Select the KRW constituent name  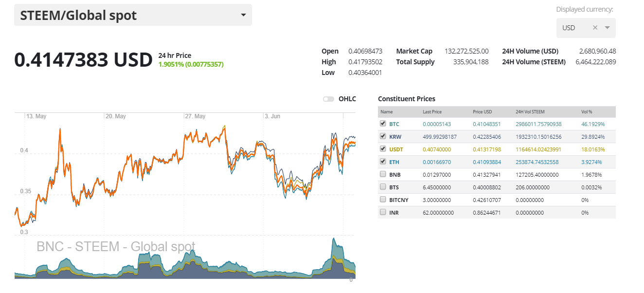point(395,137)
